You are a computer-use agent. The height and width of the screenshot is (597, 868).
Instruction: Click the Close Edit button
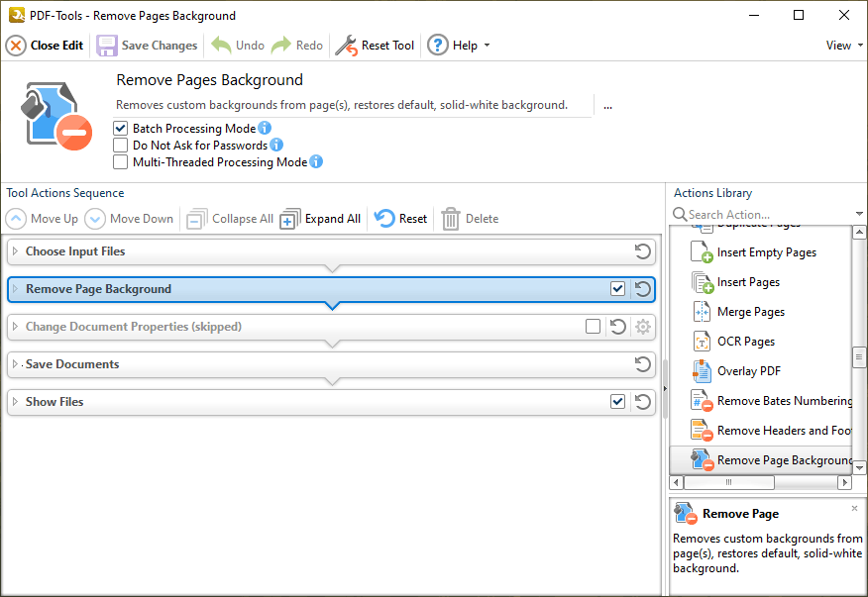pos(45,46)
